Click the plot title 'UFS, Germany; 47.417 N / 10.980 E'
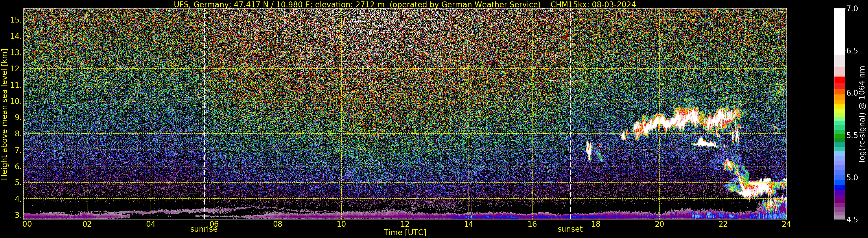868x238 pixels. click(x=243, y=4)
